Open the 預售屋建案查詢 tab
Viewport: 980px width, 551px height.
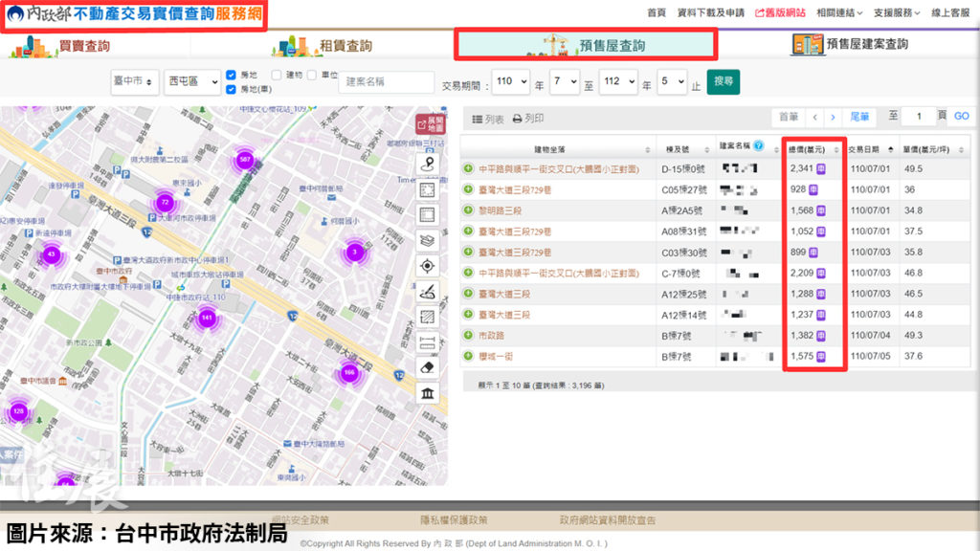pos(850,44)
